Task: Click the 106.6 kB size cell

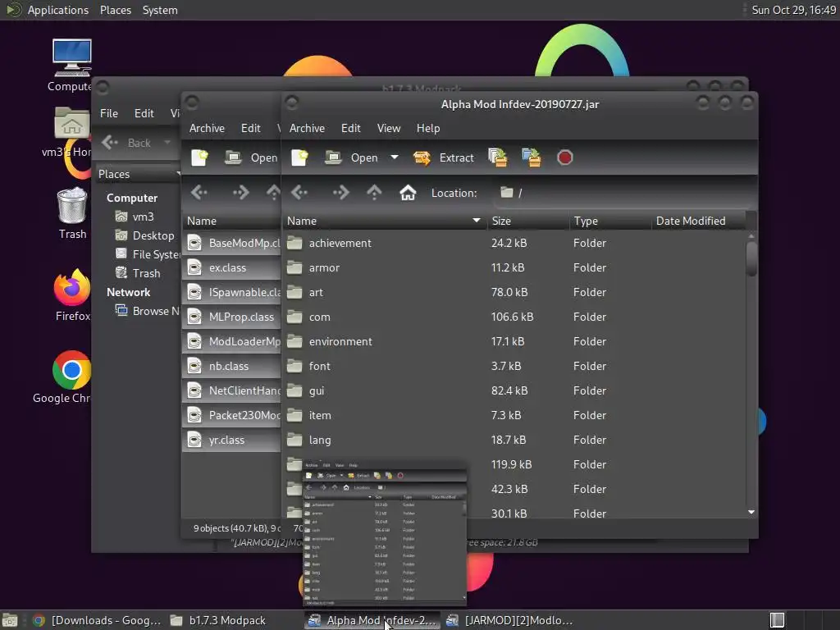Action: click(x=512, y=317)
